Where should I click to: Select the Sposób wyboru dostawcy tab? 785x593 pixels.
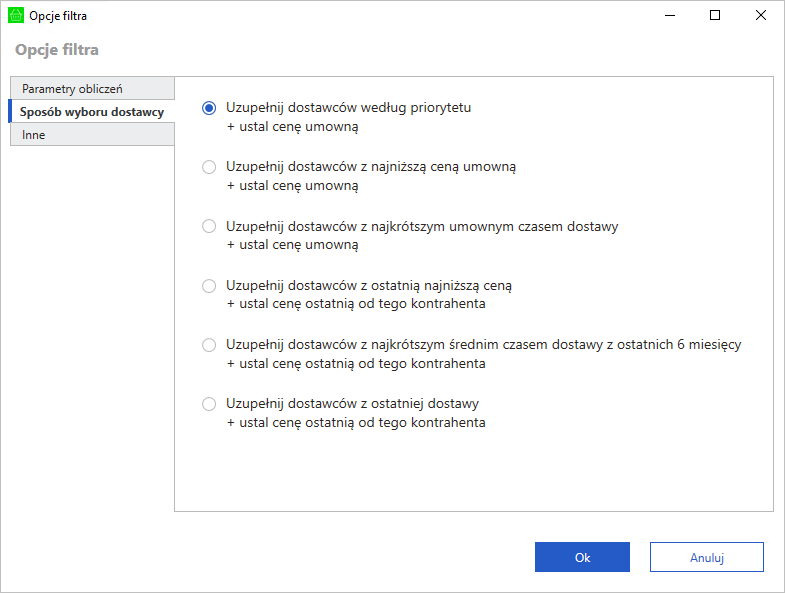point(92,112)
